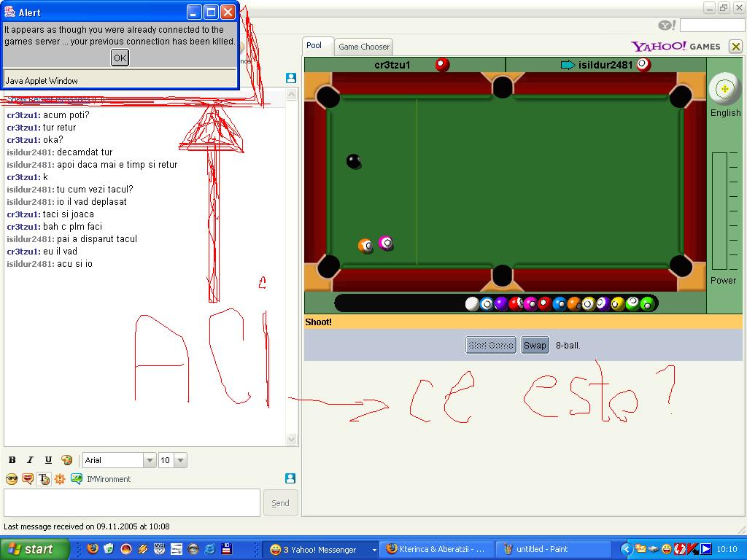This screenshot has width=747, height=560.
Task: Launch Internet Explorer from quick launch
Action: click(x=209, y=549)
